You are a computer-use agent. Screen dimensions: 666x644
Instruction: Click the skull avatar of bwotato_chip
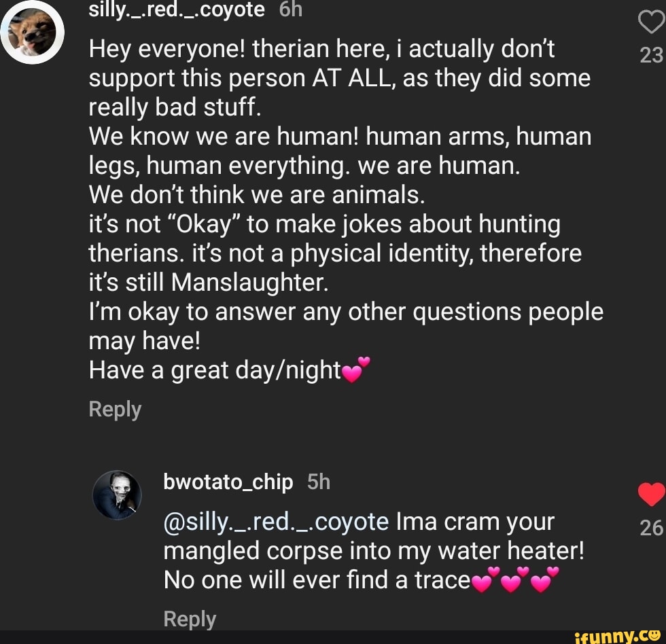118,496
